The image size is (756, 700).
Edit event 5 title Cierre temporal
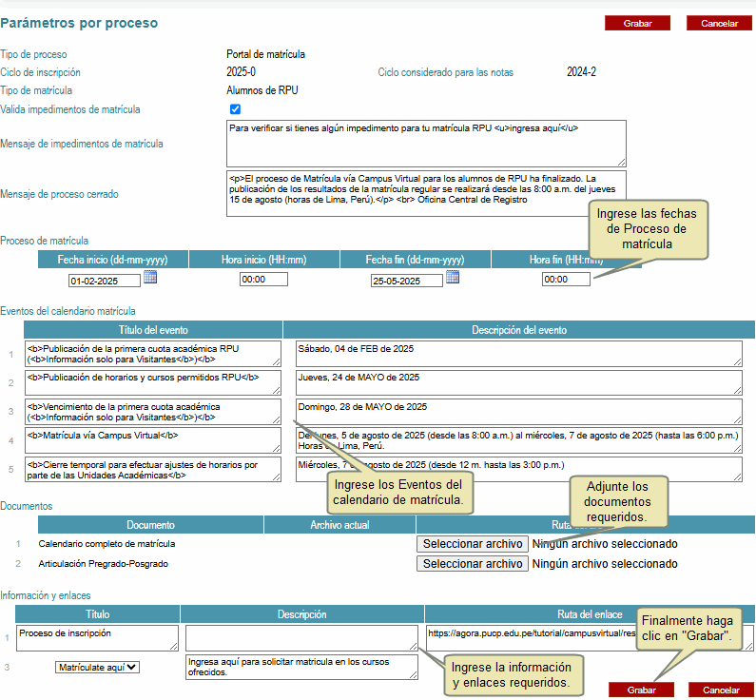tap(153, 470)
